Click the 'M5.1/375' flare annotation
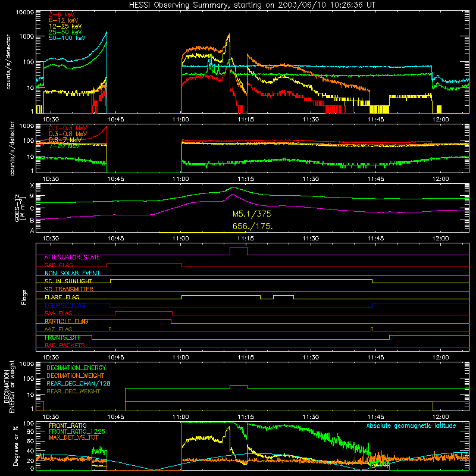476x476 pixels. click(x=252, y=214)
